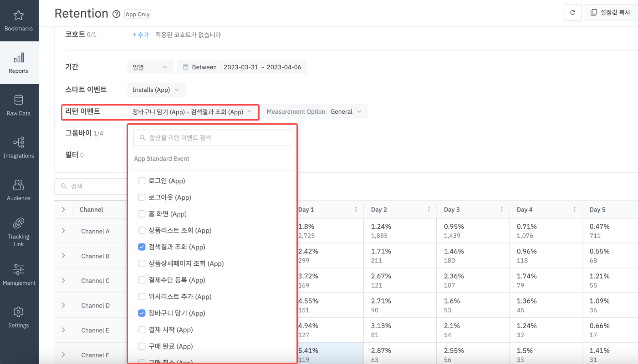This screenshot has height=364, width=638.
Task: Open the Installs (App) start event dropdown
Action: (156, 90)
